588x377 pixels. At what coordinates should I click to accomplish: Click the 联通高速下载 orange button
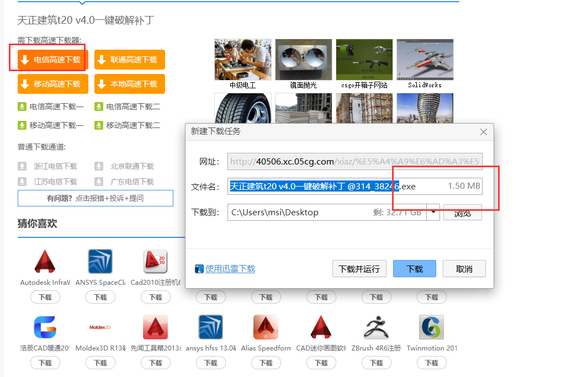tap(129, 60)
